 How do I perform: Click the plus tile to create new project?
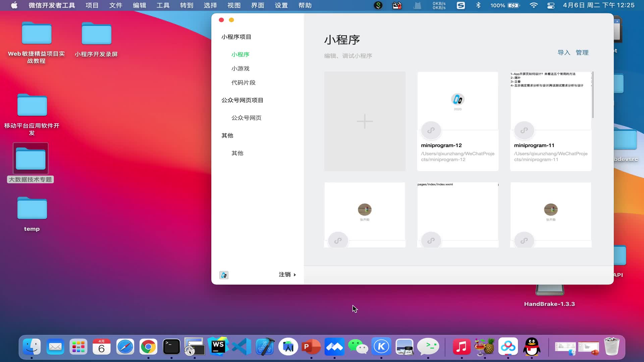(x=365, y=121)
